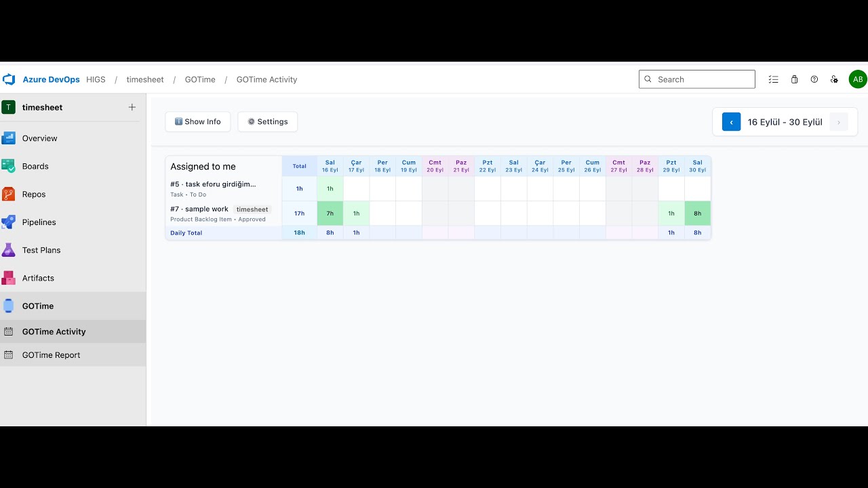Click the Cmt 20 Eyl column header
The width and height of the screenshot is (868, 488).
pyautogui.click(x=435, y=166)
